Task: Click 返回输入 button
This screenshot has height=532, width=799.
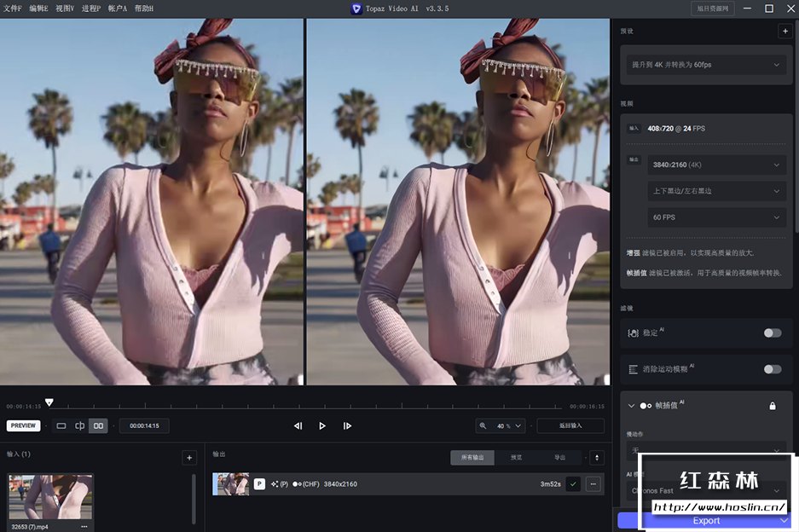Action: [x=570, y=425]
